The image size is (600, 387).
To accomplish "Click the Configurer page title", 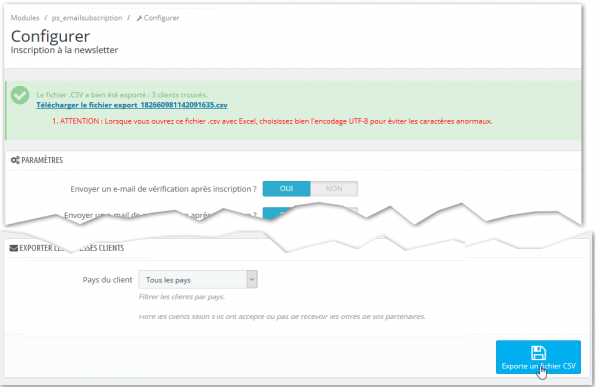I will point(50,37).
